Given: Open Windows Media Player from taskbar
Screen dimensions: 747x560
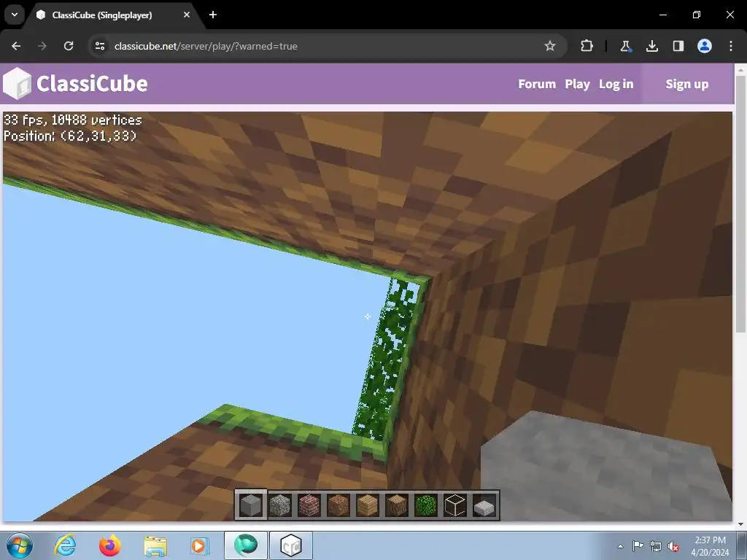Looking at the screenshot, I should (200, 545).
